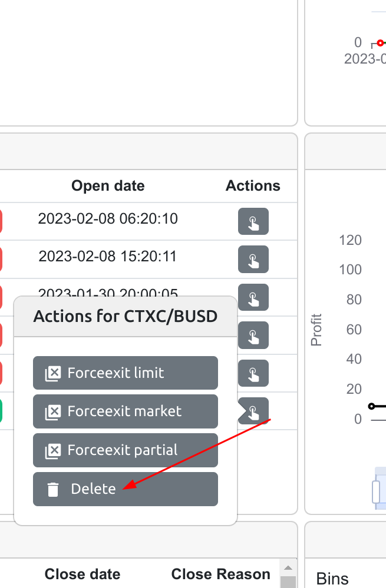Sort by the Actions column header

pos(253,185)
